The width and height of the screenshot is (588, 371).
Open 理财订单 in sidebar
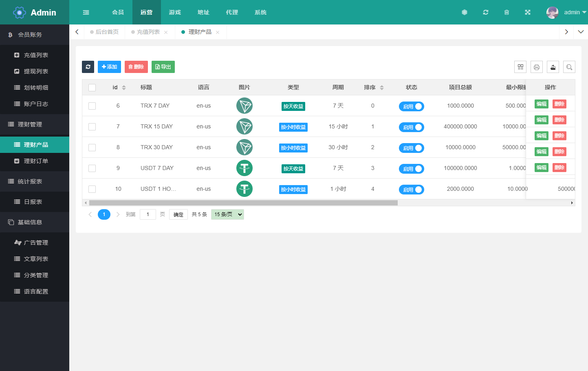point(35,161)
